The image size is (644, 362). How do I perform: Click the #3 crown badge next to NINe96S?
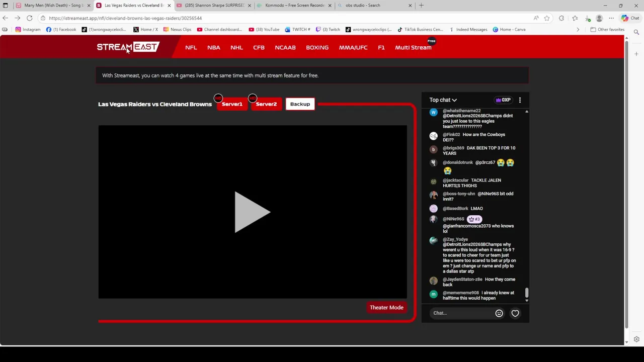point(474,219)
